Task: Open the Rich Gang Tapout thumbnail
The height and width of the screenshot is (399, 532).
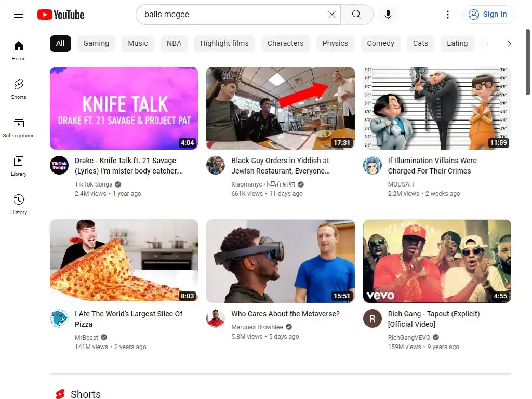Action: click(437, 261)
